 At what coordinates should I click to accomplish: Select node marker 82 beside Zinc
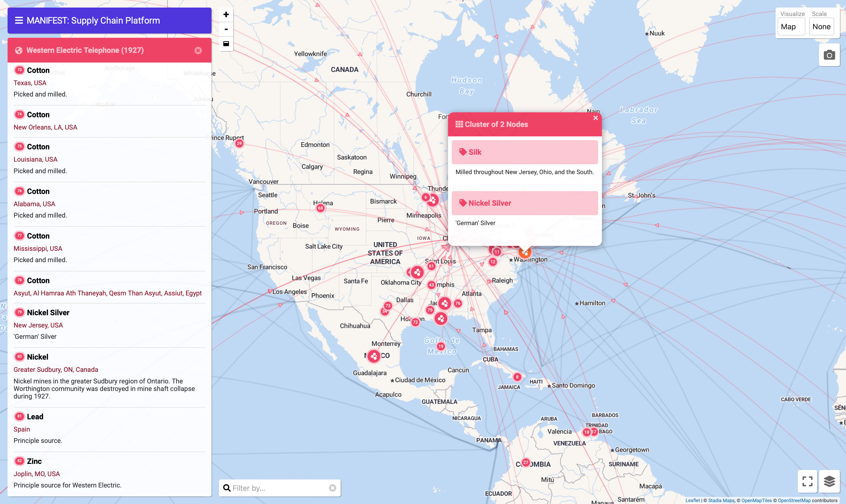pyautogui.click(x=19, y=461)
